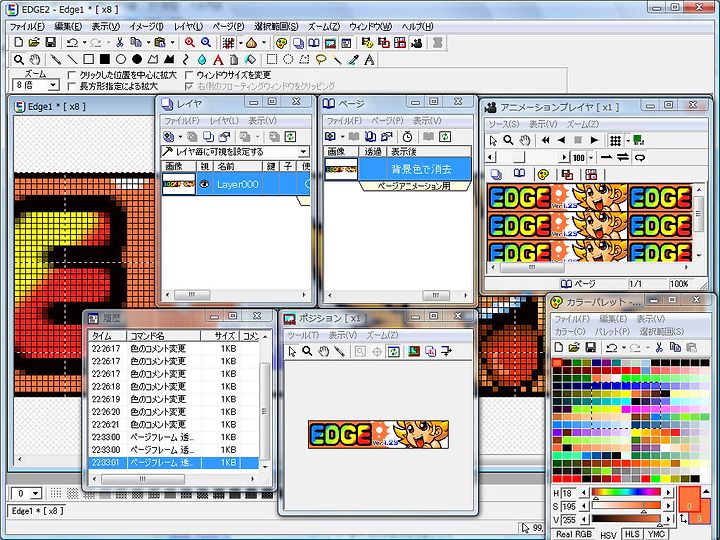This screenshot has height=540, width=720.
Task: Switch to the YMC tab
Action: (x=656, y=534)
